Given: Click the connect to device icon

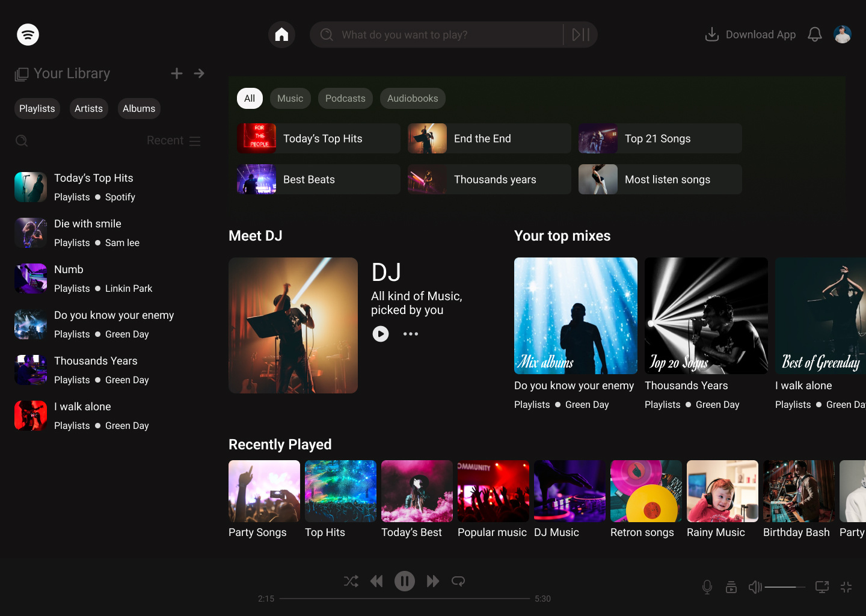Looking at the screenshot, I should (821, 587).
